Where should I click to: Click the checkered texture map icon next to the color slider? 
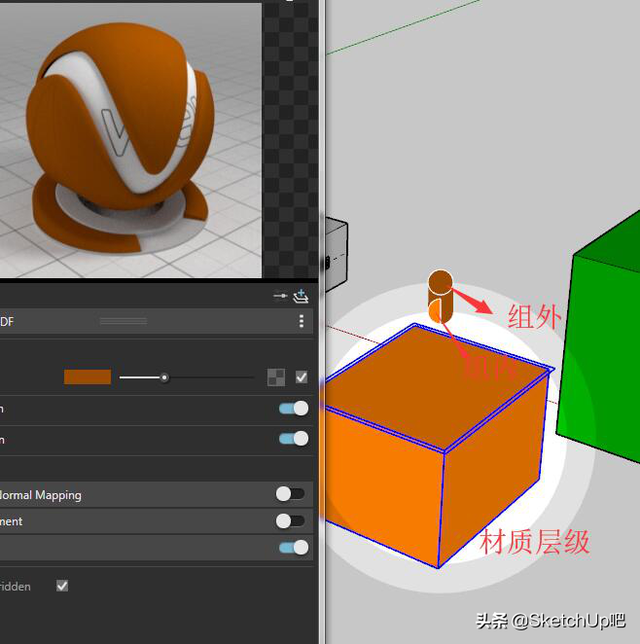pyautogui.click(x=276, y=377)
